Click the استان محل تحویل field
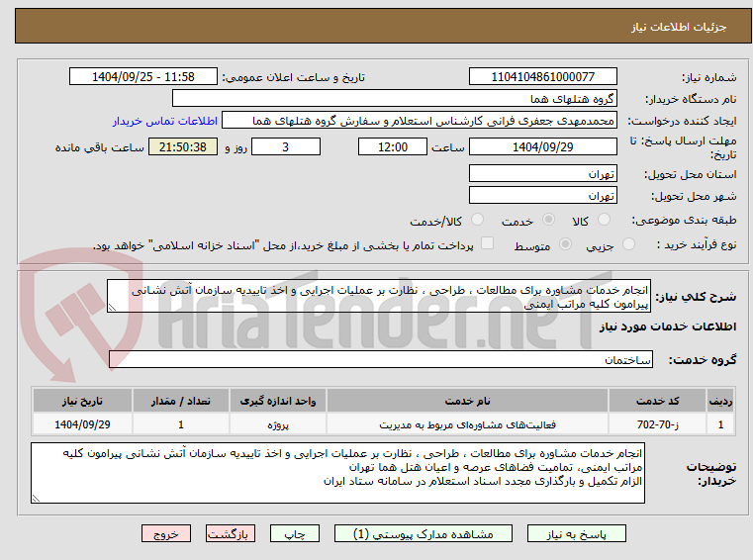753x560 pixels. pyautogui.click(x=542, y=173)
